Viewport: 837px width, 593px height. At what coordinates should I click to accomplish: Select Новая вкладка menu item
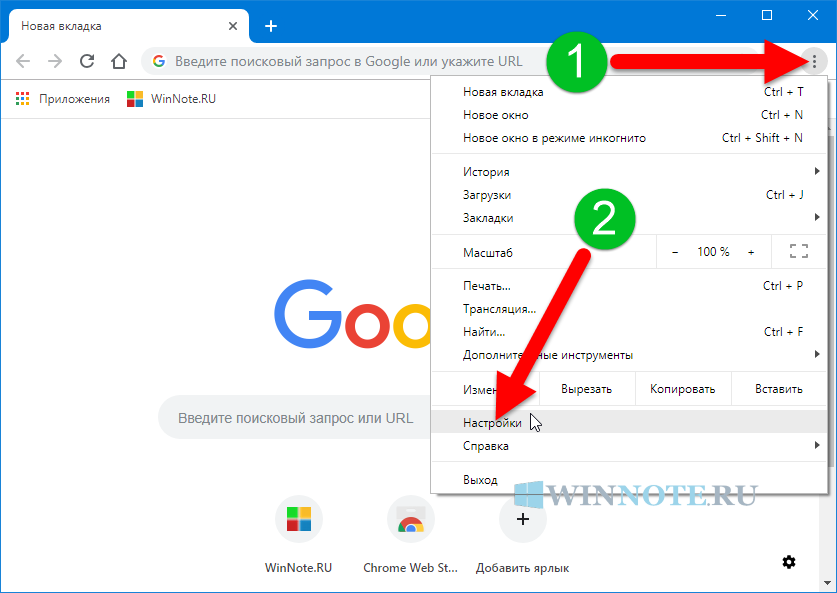point(630,92)
